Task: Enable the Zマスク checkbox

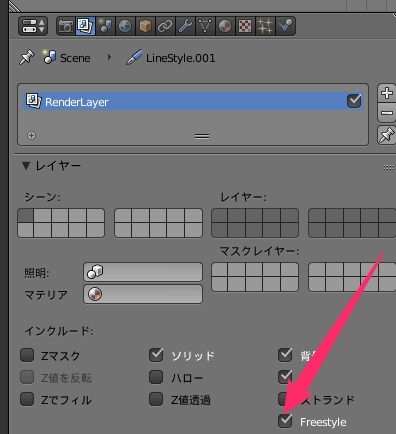Action: click(27, 355)
